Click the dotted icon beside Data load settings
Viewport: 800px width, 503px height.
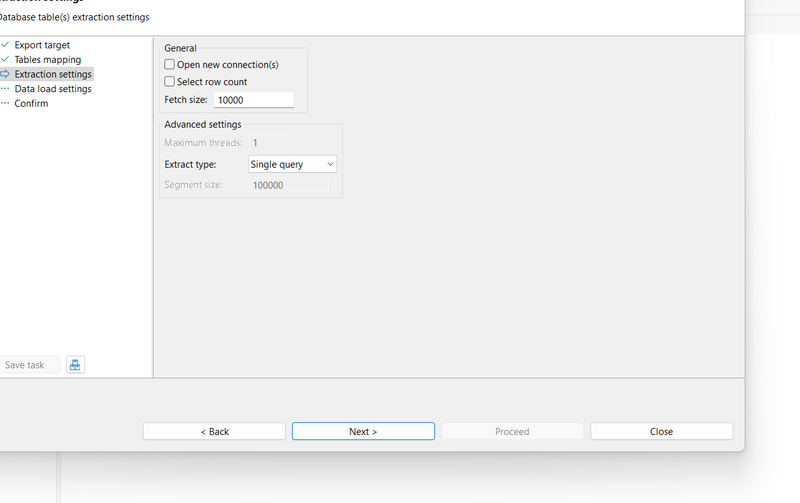[5, 89]
